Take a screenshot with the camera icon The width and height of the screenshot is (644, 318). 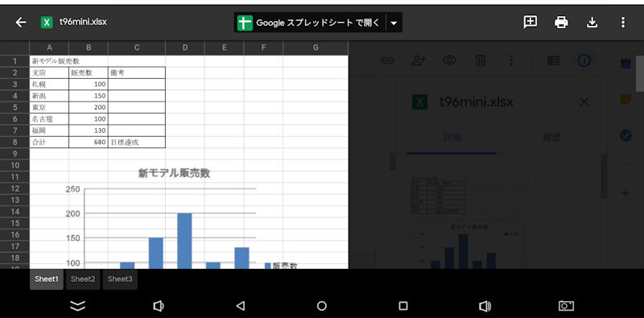tap(567, 306)
